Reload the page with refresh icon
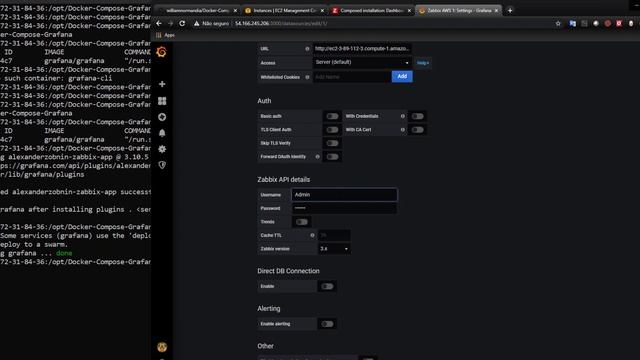The height and width of the screenshot is (360, 640). [182, 24]
